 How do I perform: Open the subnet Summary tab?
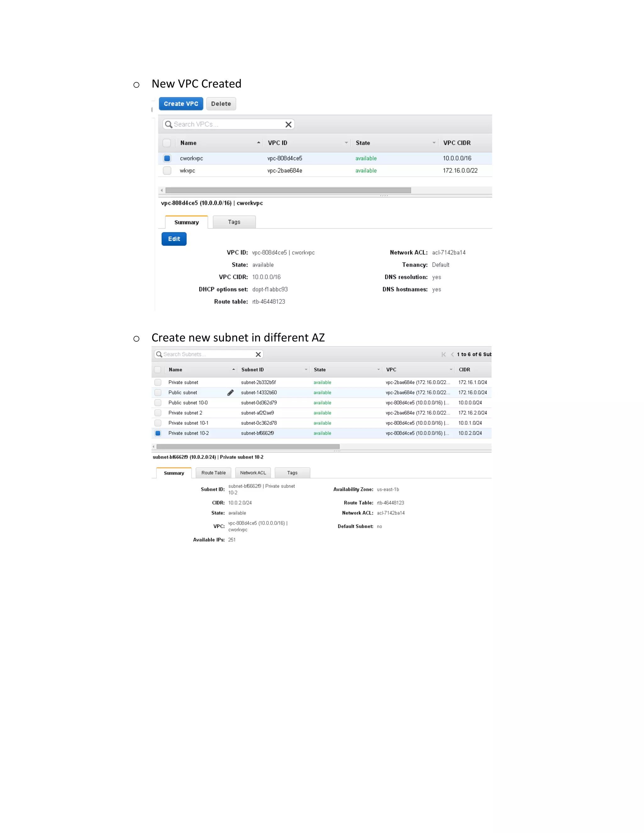[x=174, y=473]
